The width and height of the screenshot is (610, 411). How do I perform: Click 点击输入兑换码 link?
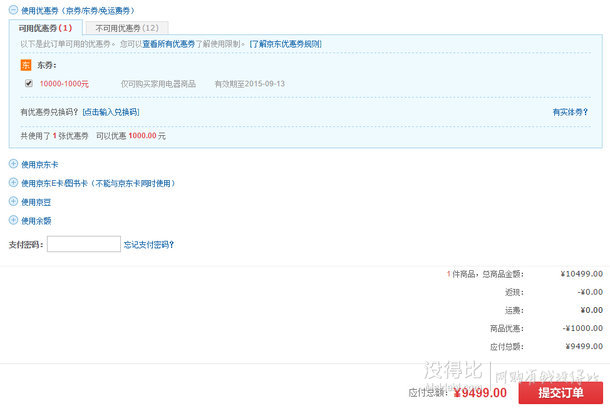(111, 112)
